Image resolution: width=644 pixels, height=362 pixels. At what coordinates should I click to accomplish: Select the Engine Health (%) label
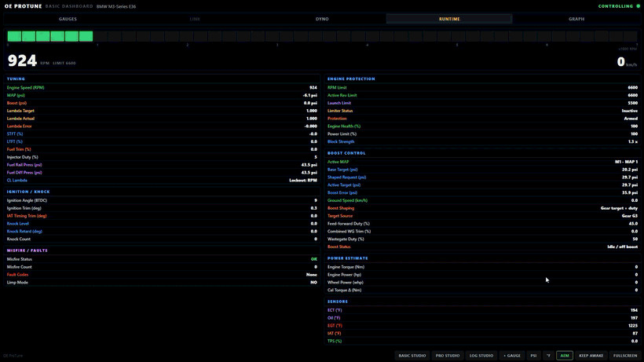(344, 126)
